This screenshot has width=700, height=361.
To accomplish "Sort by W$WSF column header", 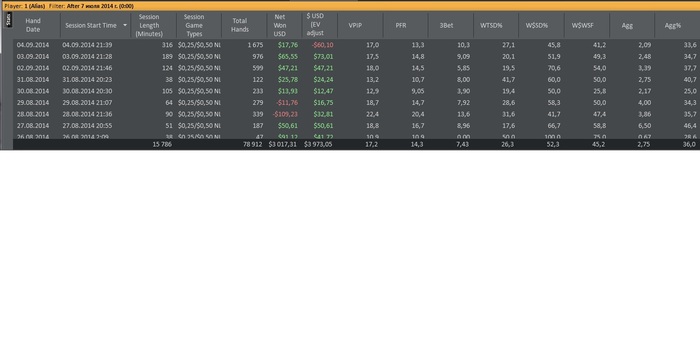I will click(583, 25).
